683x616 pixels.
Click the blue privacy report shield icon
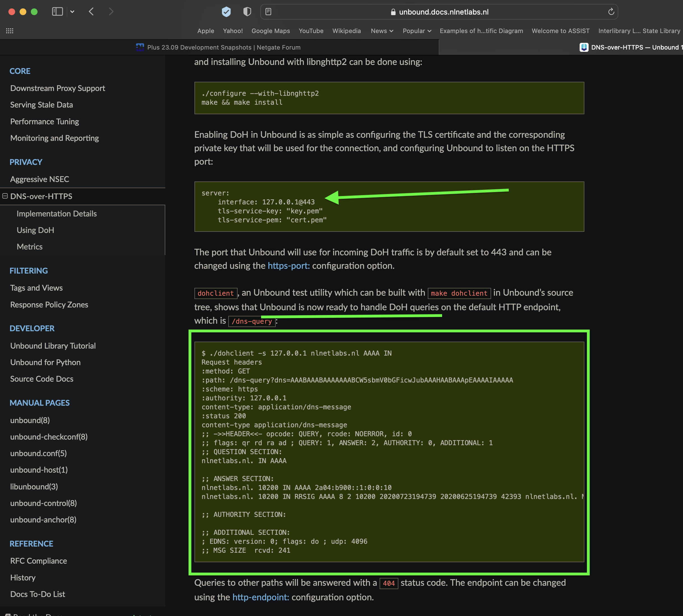[226, 11]
